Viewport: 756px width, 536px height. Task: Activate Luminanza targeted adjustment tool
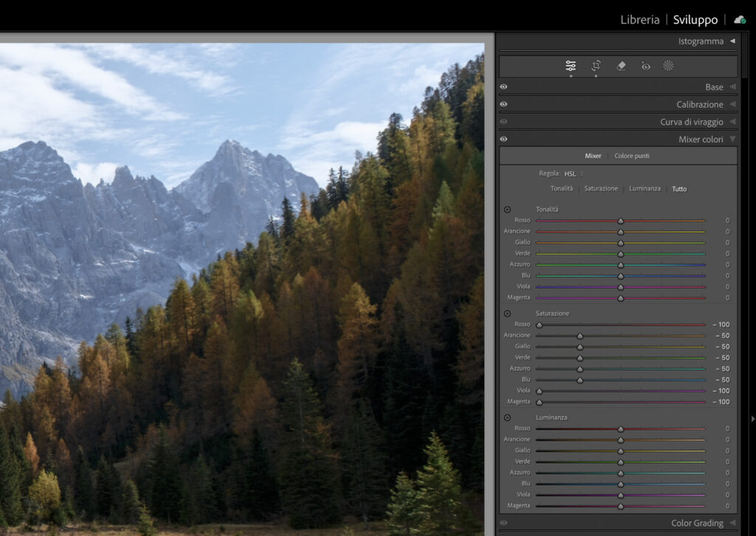[507, 417]
